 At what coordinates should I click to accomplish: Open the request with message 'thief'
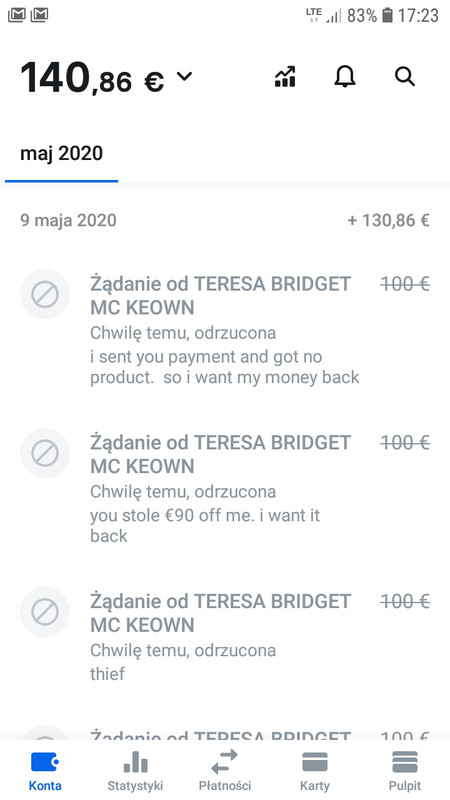tap(225, 637)
